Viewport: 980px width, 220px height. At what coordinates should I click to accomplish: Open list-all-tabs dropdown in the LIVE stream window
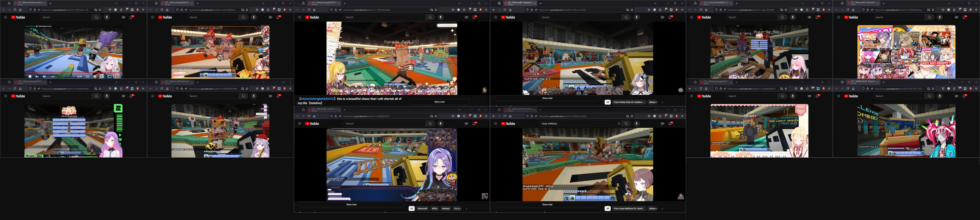[116, 3]
